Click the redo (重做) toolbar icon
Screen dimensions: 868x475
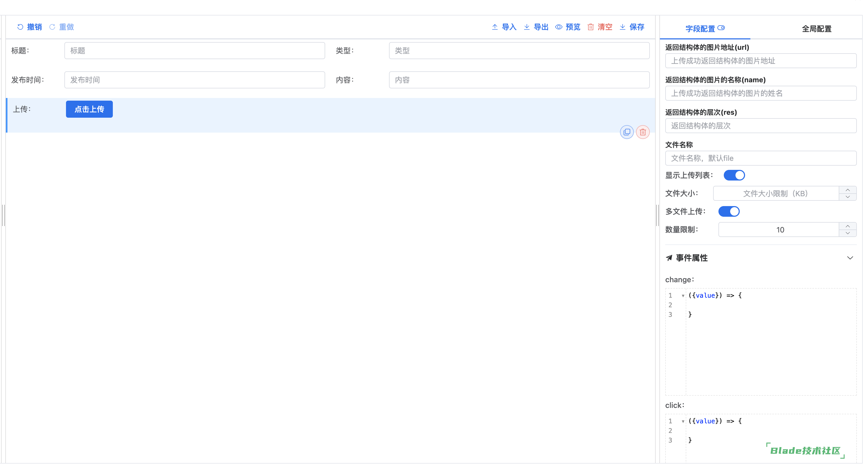(x=52, y=27)
